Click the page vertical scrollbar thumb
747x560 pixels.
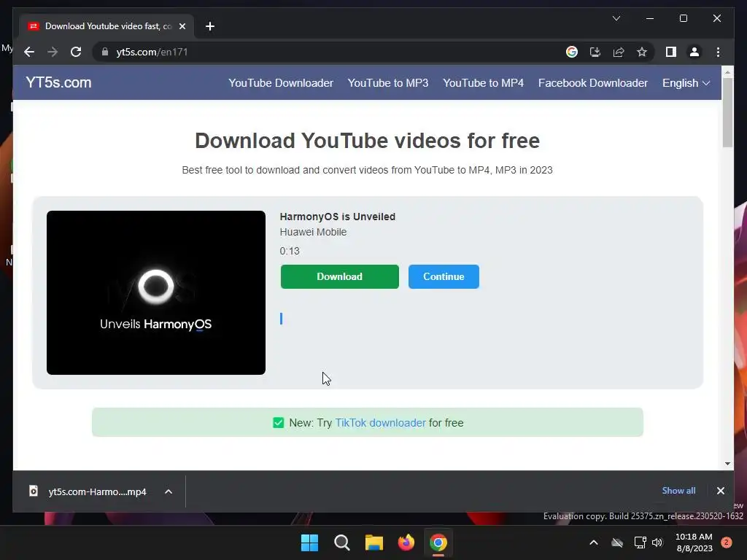727,112
